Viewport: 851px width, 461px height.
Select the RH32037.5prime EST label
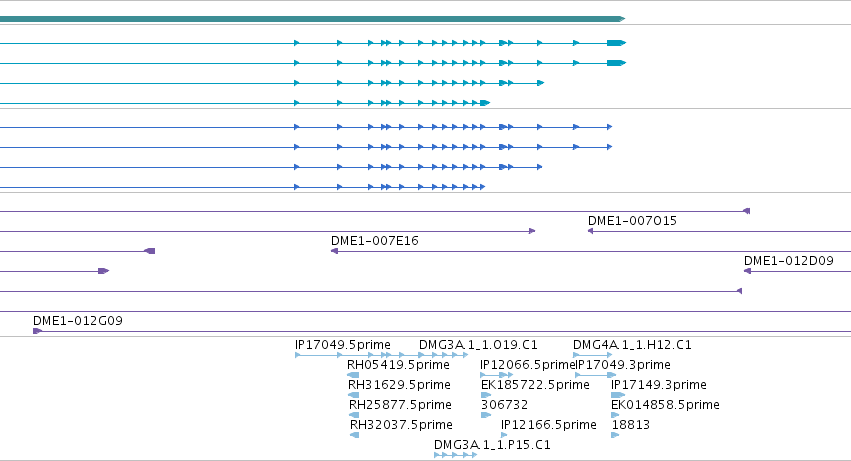[401, 425]
